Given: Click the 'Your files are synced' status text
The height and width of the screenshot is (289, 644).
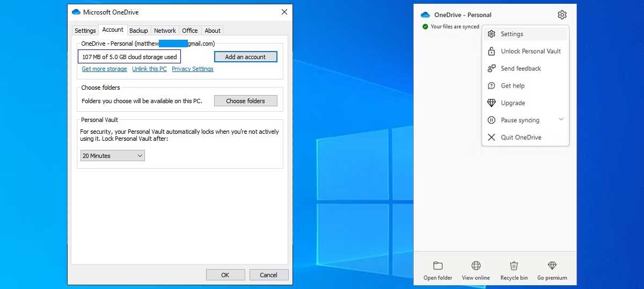Looking at the screenshot, I should (455, 26).
